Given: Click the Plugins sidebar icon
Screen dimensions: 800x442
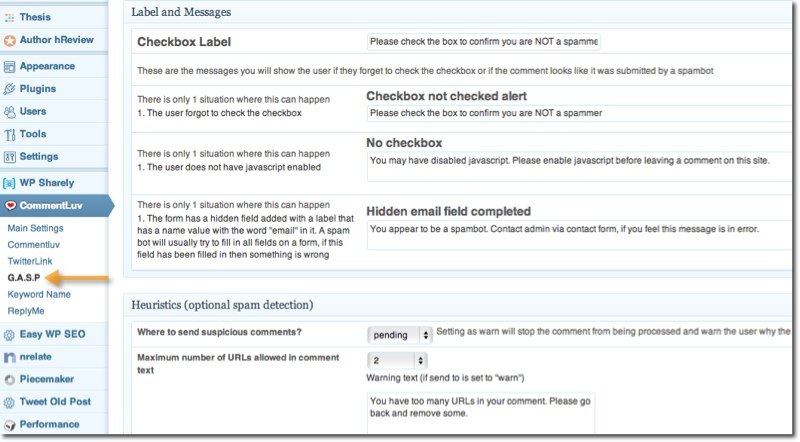Looking at the screenshot, I should click(10, 89).
